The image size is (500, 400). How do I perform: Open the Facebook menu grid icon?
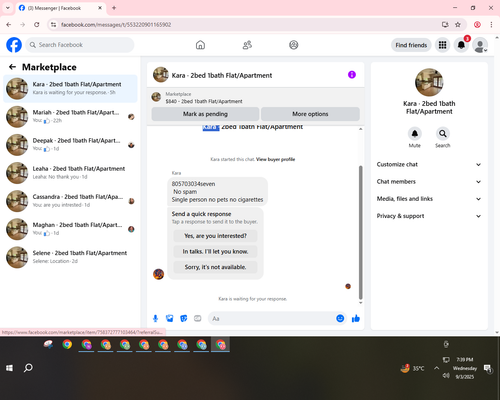coord(442,45)
